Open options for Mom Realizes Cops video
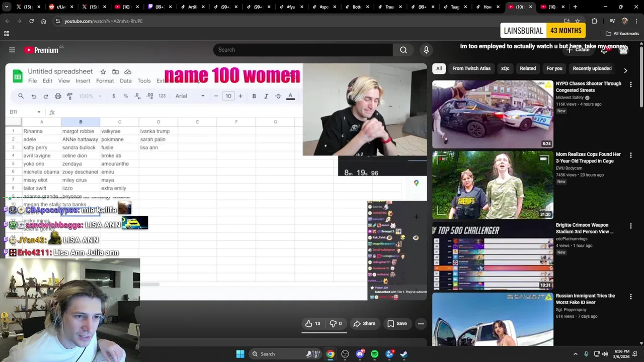The image size is (644, 362). 631,155
